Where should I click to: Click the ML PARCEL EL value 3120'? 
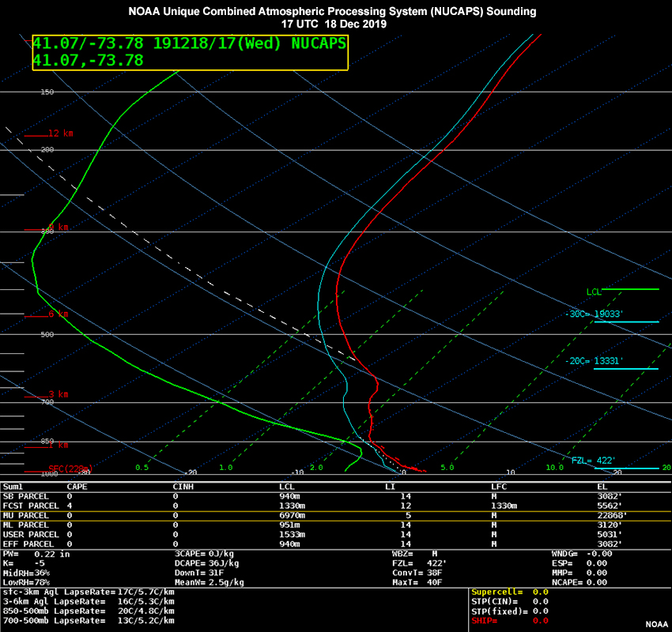point(610,525)
